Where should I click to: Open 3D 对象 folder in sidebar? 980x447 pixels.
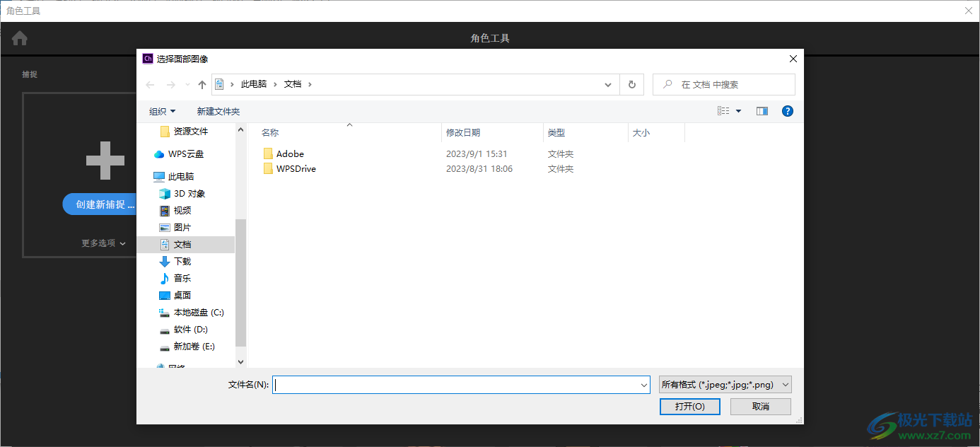pos(189,194)
